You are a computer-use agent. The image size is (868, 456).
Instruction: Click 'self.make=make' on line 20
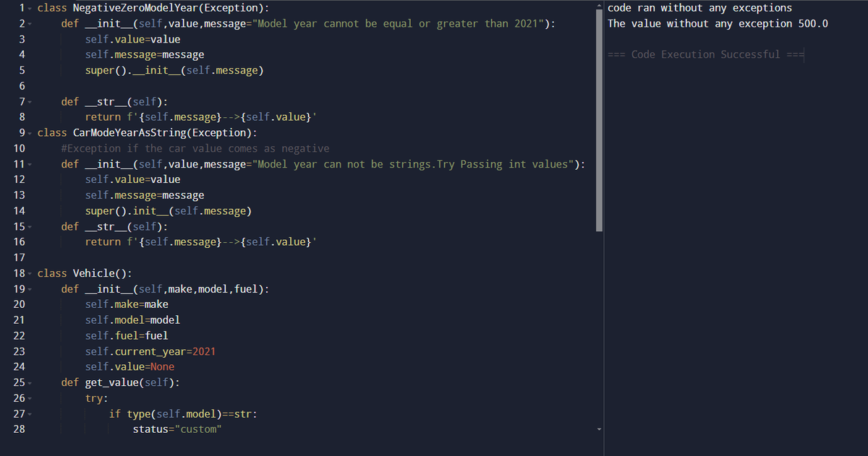click(127, 304)
